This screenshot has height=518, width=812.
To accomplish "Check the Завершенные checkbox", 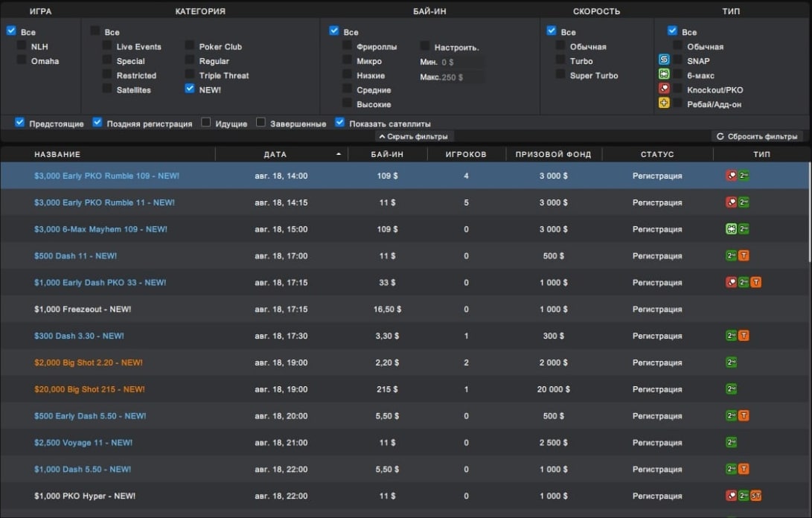I will (x=260, y=122).
